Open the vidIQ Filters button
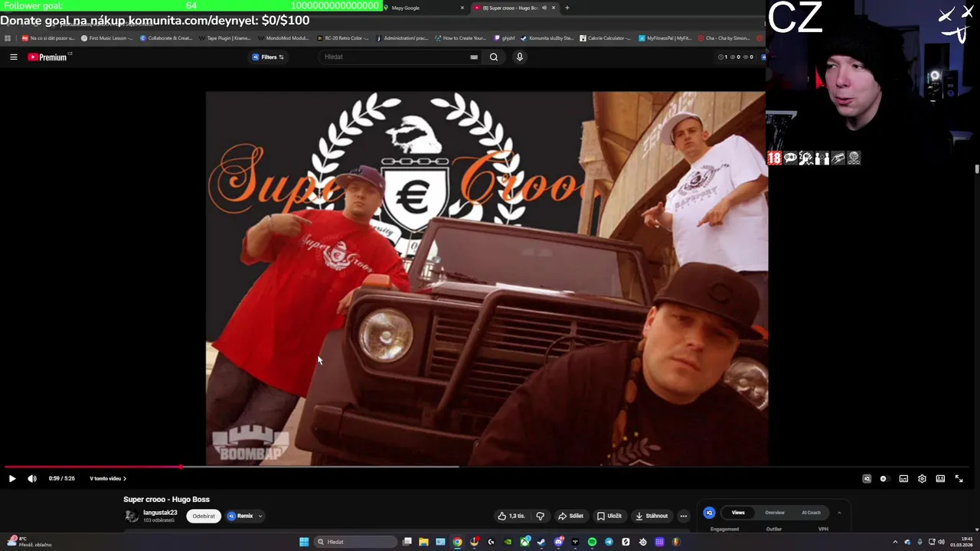The image size is (980, 551). [x=268, y=57]
